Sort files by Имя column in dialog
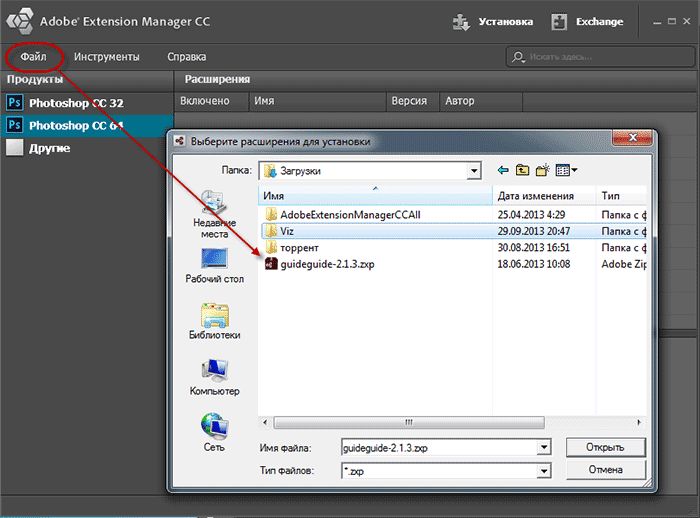The width and height of the screenshot is (700, 518). click(375, 196)
